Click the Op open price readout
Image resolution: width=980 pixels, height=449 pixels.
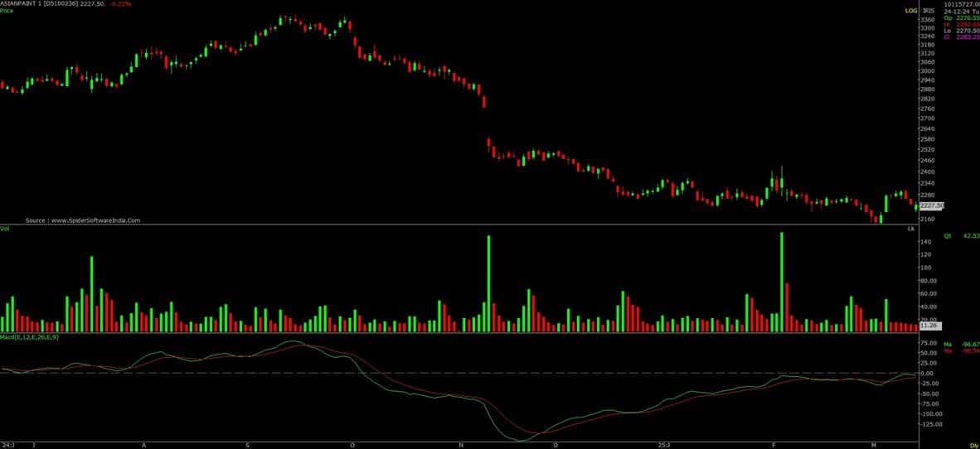[962, 17]
